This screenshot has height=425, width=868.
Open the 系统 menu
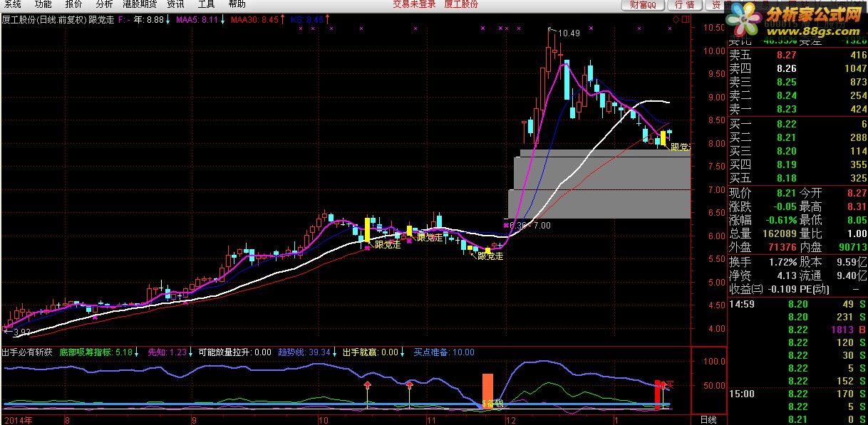[x=12, y=4]
